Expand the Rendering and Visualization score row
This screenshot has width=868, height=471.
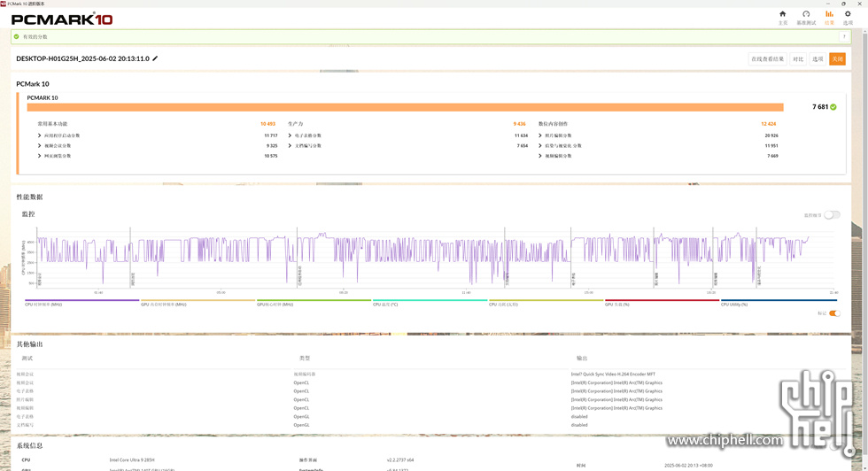click(x=540, y=145)
